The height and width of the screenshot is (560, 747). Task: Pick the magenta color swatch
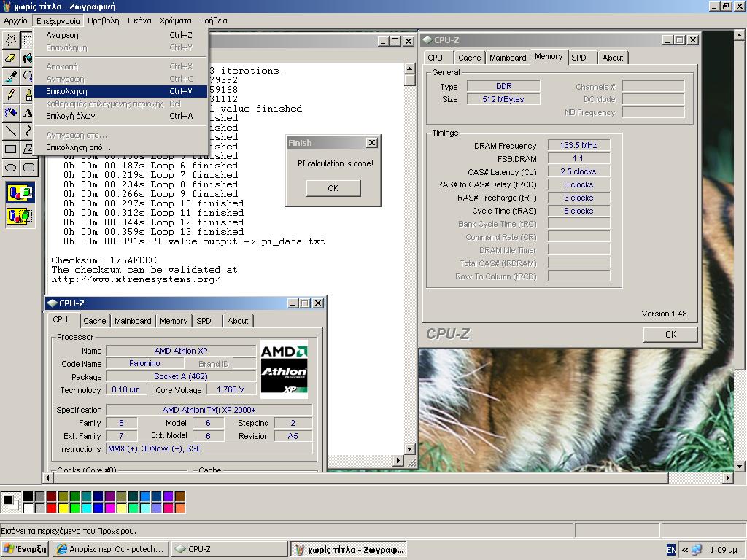109,508
